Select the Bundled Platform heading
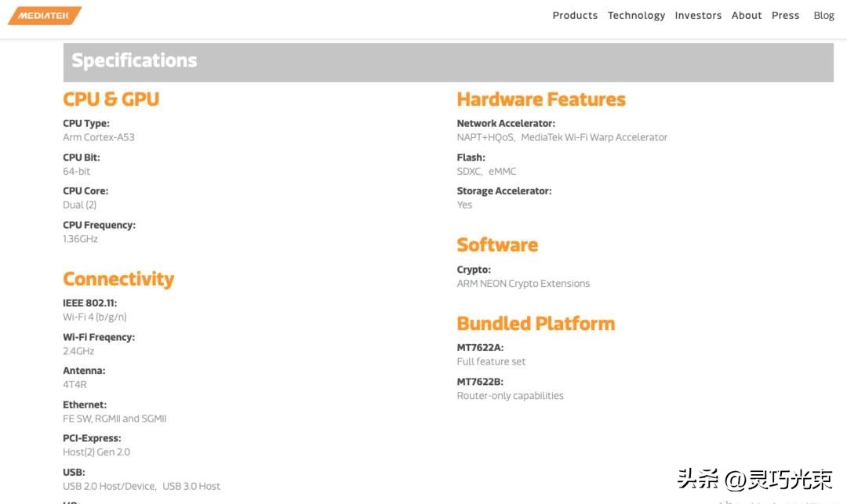This screenshot has width=847, height=504. [x=536, y=324]
